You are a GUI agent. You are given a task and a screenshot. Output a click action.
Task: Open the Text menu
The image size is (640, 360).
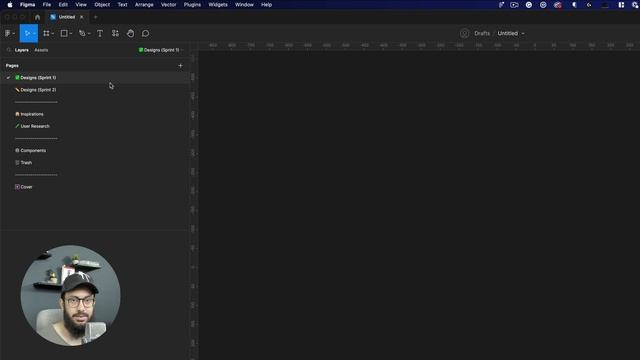pos(122,5)
